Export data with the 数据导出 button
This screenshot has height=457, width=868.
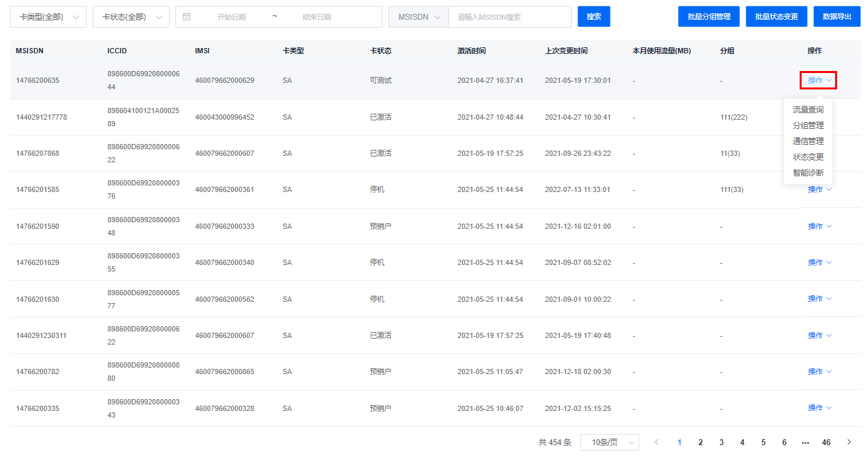(x=836, y=16)
